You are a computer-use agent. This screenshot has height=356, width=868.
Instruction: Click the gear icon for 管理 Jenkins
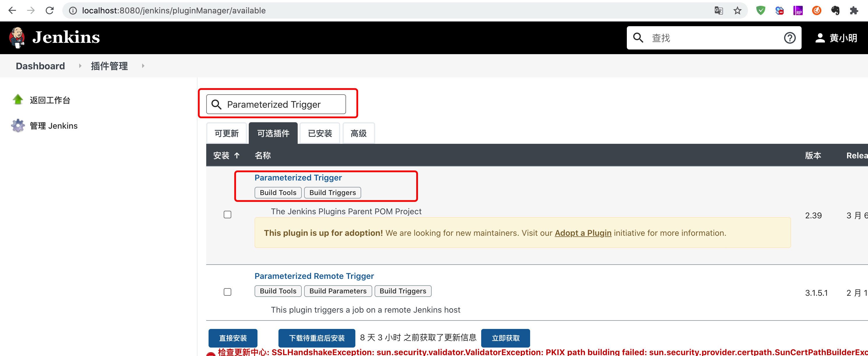pos(18,125)
